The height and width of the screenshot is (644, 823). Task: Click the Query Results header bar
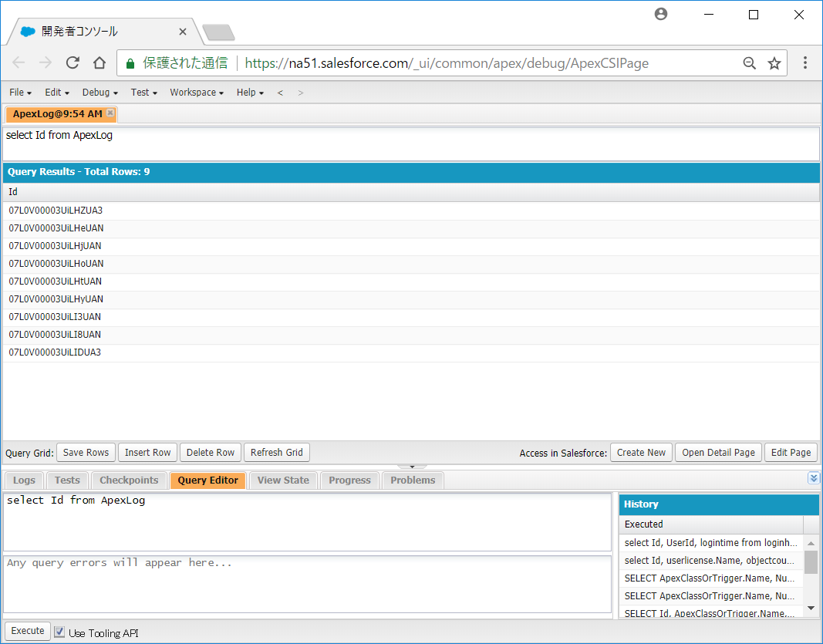pyautogui.click(x=411, y=172)
